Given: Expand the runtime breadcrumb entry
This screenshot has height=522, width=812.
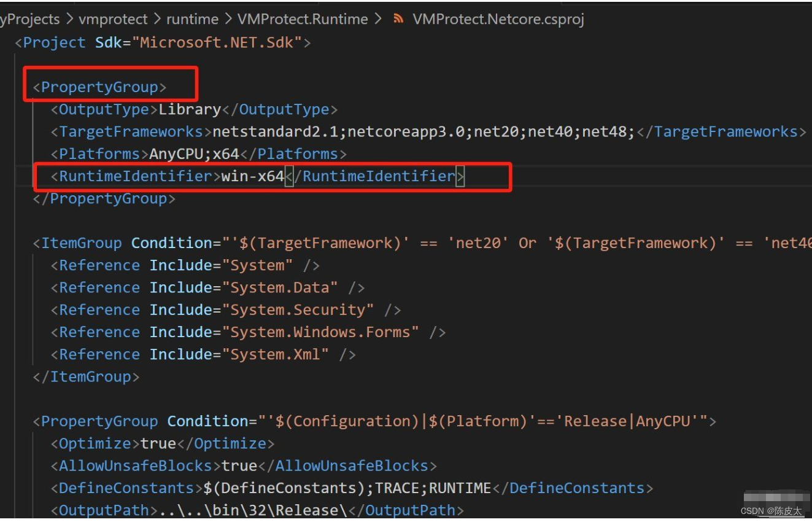Looking at the screenshot, I should [192, 18].
